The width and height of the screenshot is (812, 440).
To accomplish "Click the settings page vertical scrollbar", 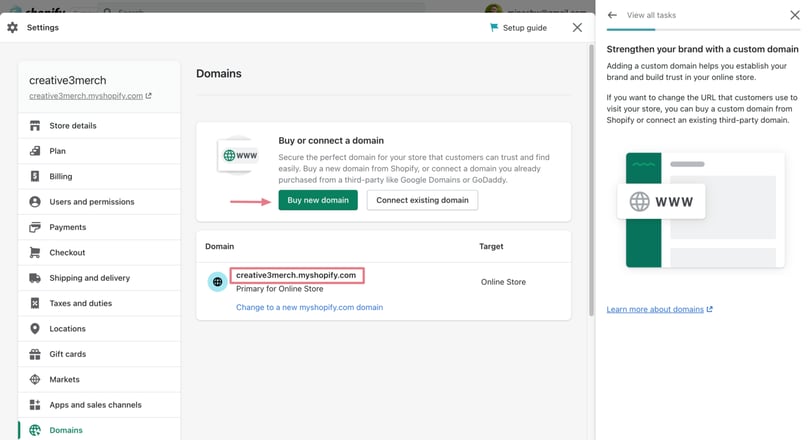I will click(591, 180).
